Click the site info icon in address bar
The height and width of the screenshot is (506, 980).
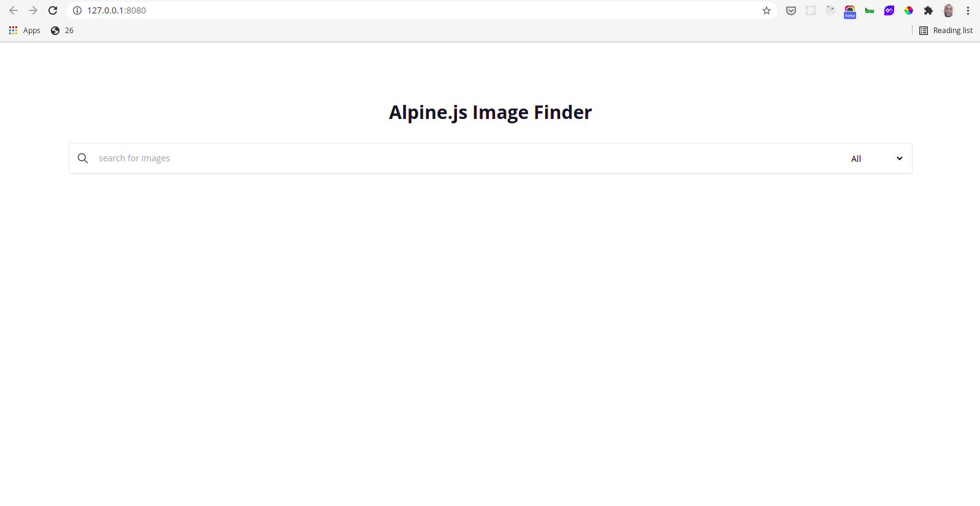76,10
